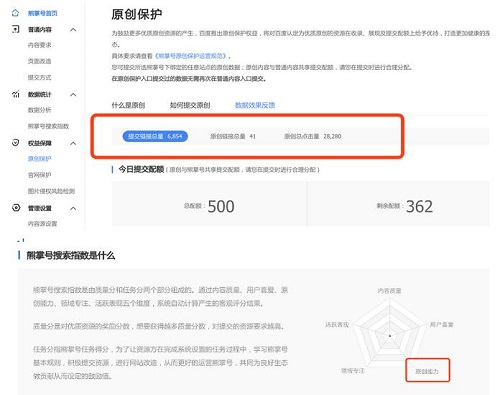Click 用户喜爱 label on radar chart
The height and width of the screenshot is (395, 500).
[441, 324]
